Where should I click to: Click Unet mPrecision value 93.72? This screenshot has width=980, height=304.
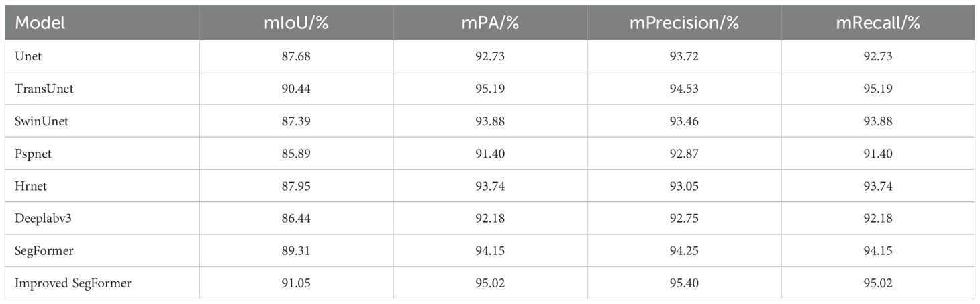(684, 56)
